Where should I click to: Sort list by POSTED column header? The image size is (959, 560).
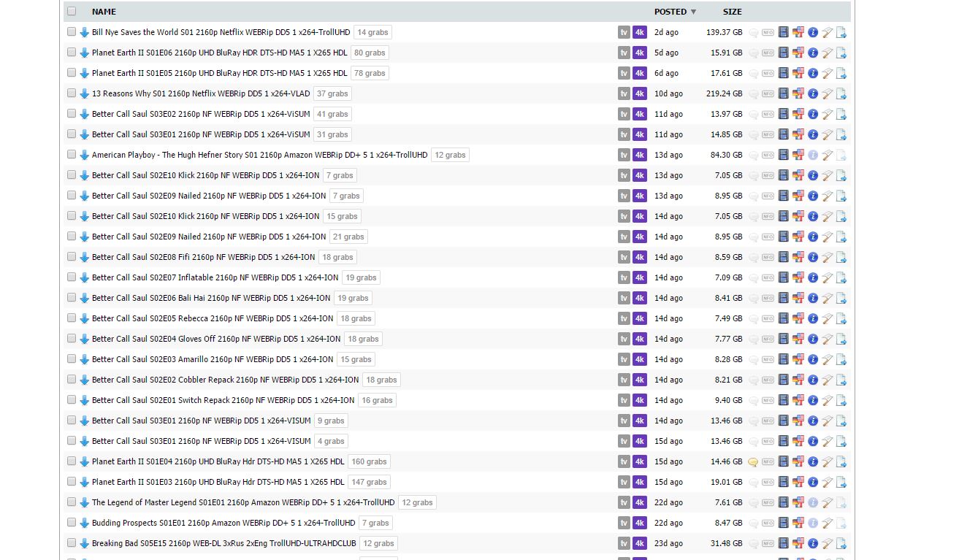tap(670, 12)
